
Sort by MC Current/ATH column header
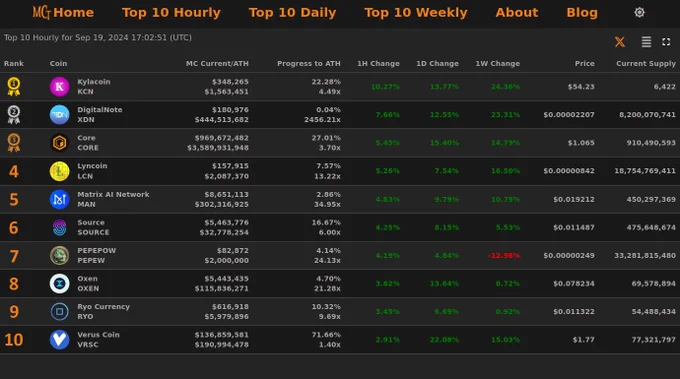click(217, 63)
